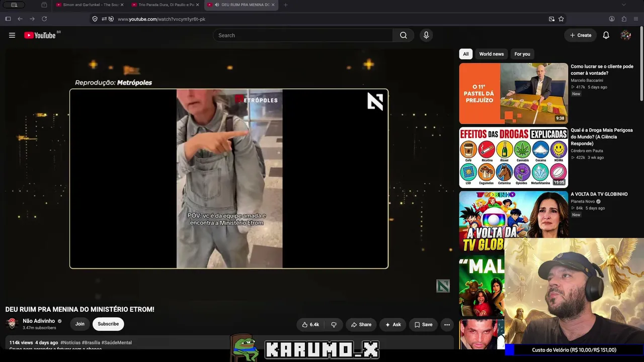This screenshot has width=644, height=362.
Task: Open the notifications bell
Action: pyautogui.click(x=606, y=35)
